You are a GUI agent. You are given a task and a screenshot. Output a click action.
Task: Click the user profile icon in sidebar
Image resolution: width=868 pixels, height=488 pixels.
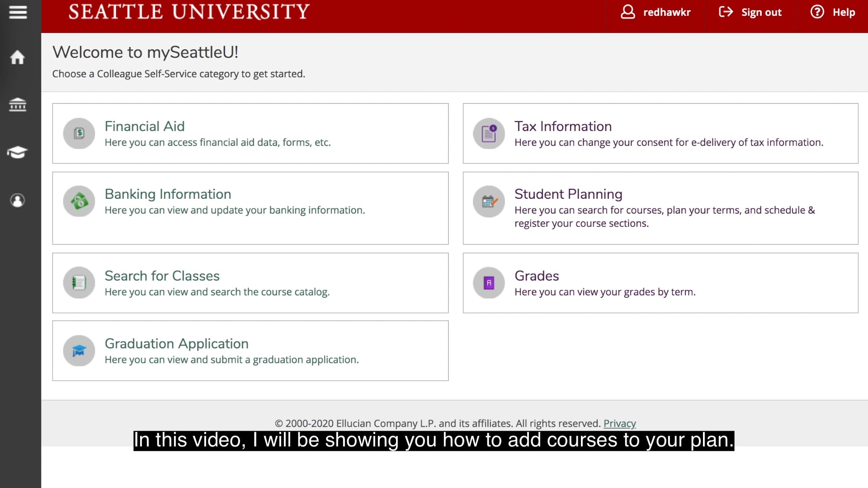tap(18, 200)
